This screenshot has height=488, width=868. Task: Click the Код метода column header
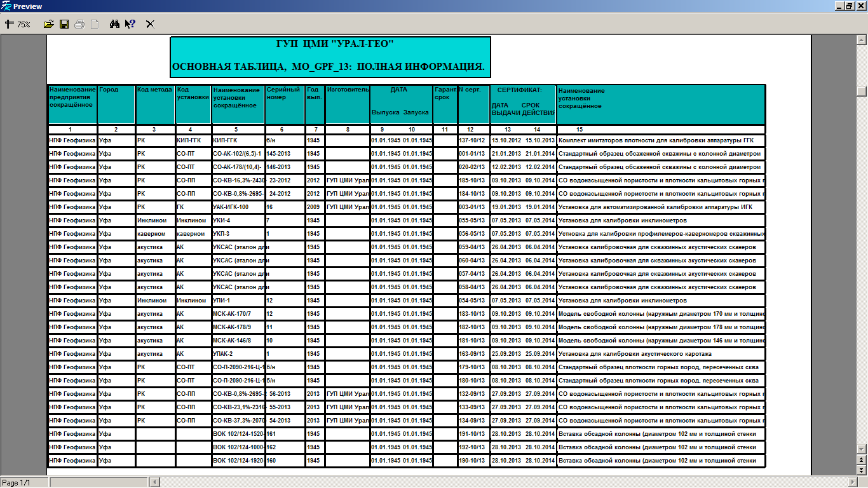pyautogui.click(x=155, y=104)
